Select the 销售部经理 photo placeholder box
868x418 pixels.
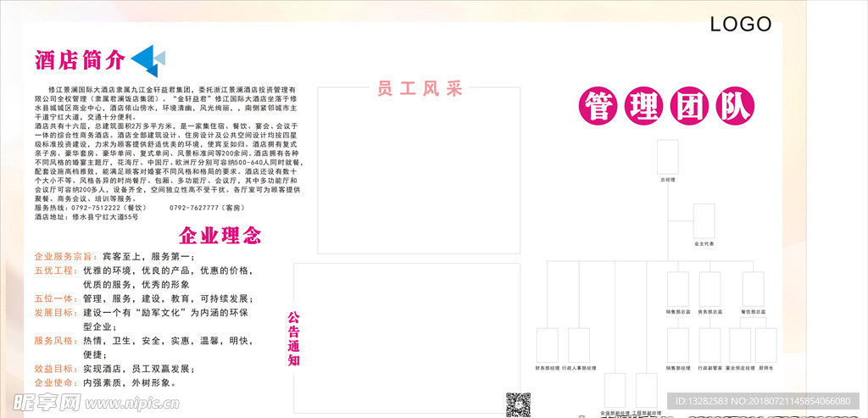[x=678, y=345]
